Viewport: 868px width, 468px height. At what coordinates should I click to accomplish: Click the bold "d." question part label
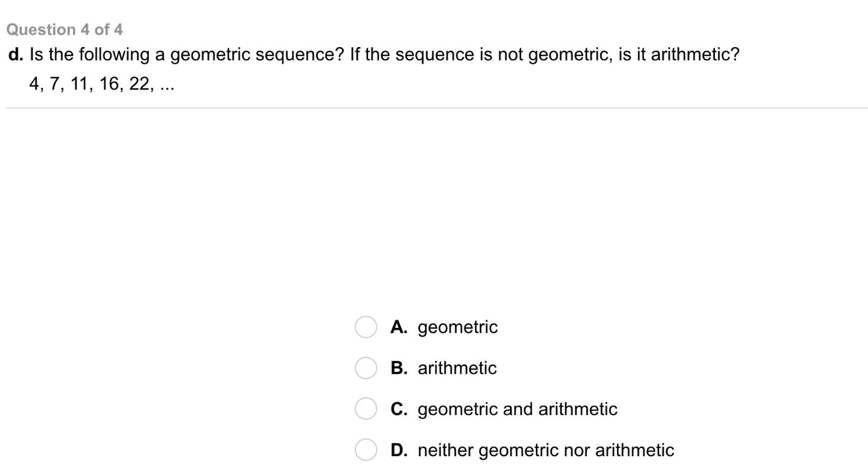(x=16, y=55)
